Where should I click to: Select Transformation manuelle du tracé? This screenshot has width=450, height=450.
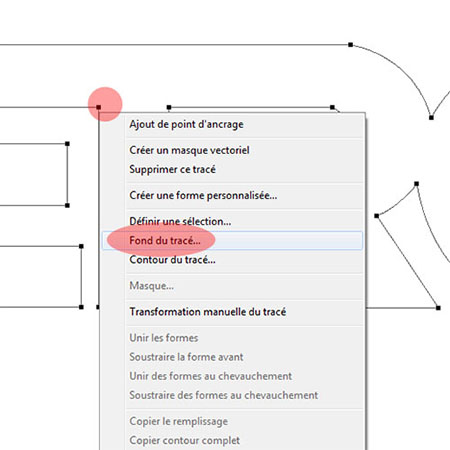[x=232, y=312]
